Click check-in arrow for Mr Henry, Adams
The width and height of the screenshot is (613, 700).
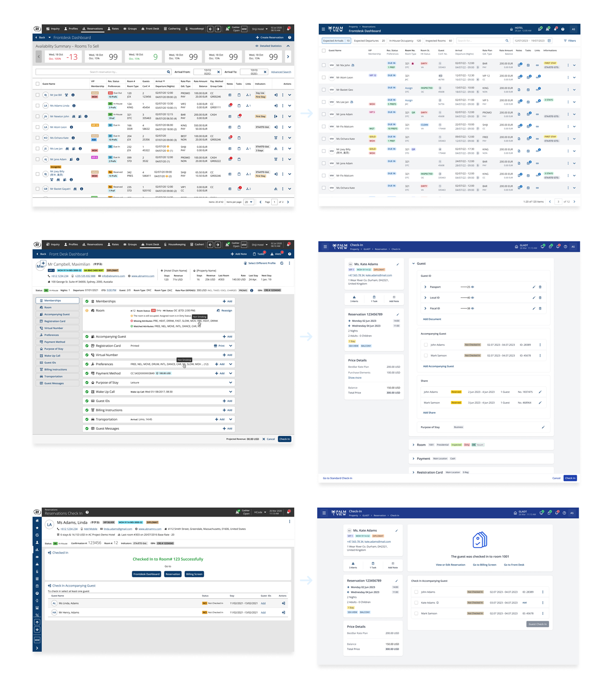[284, 612]
